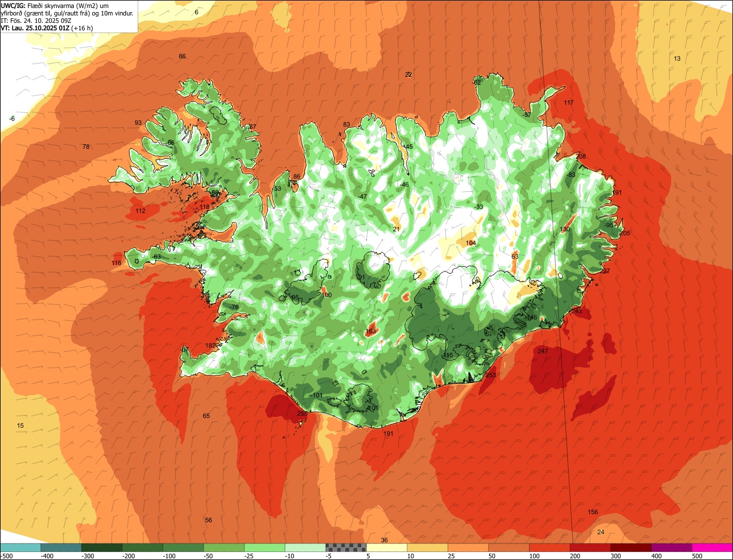
Task: Click the flux value 205 on the east coast
Action: tap(625, 233)
